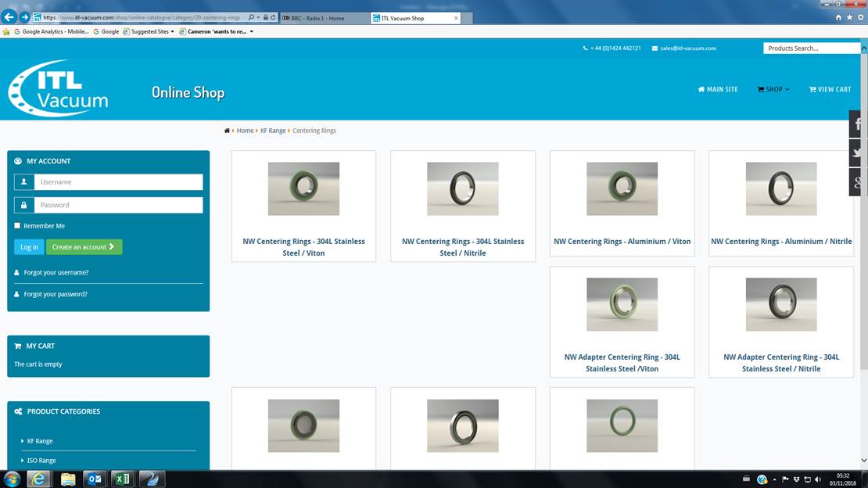Click the home icon in breadcrumb
Viewport: 868px width, 488px height.
227,131
